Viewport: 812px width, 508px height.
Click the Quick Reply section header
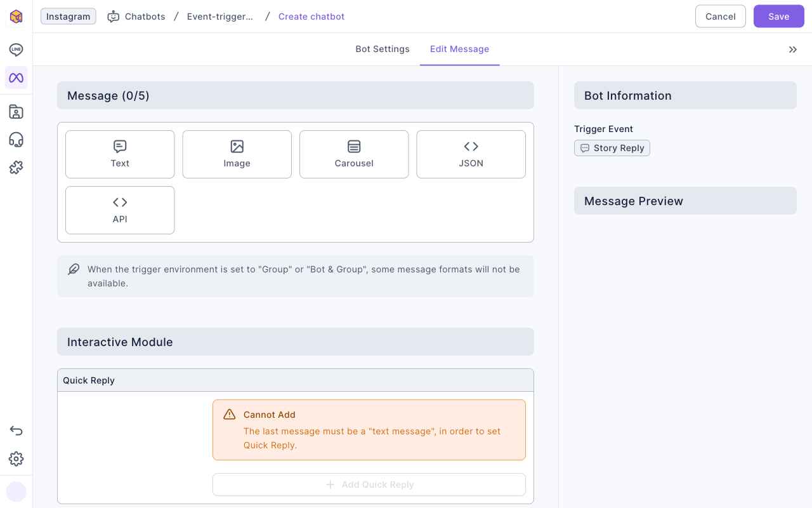click(x=296, y=380)
